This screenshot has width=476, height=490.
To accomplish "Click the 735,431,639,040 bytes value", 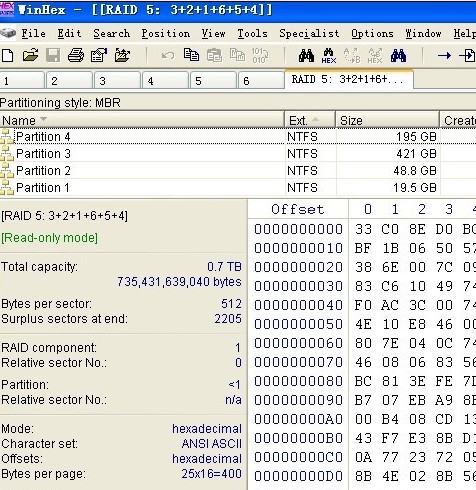I will tap(179, 282).
